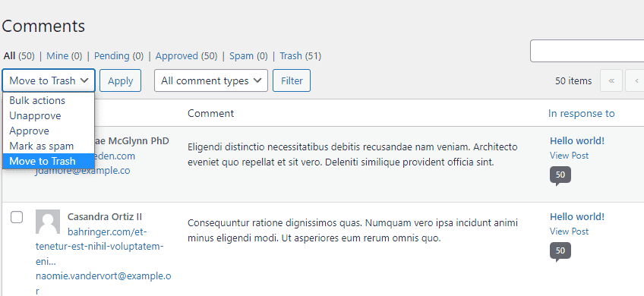
Task: Tick the checkbox beside Casandra Ortiz II
Action: (17, 217)
